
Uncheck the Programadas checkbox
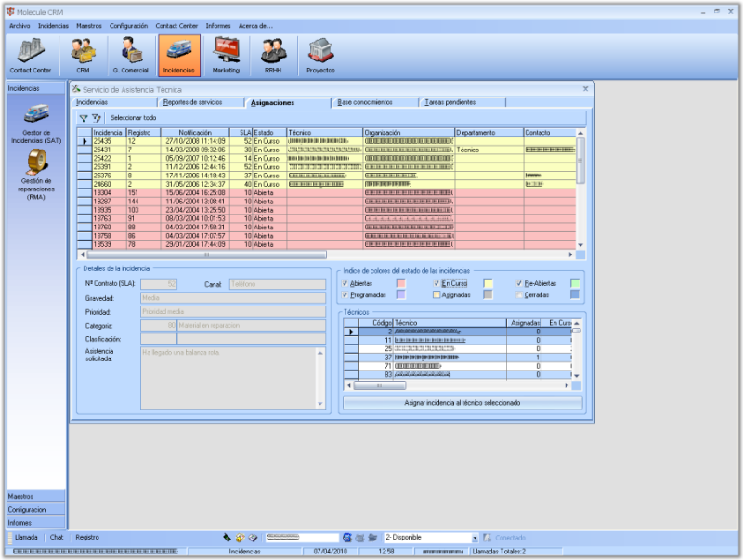345,294
